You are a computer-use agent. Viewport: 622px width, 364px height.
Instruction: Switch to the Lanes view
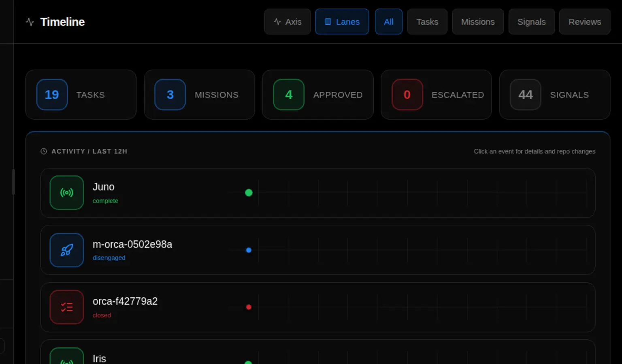pos(342,22)
